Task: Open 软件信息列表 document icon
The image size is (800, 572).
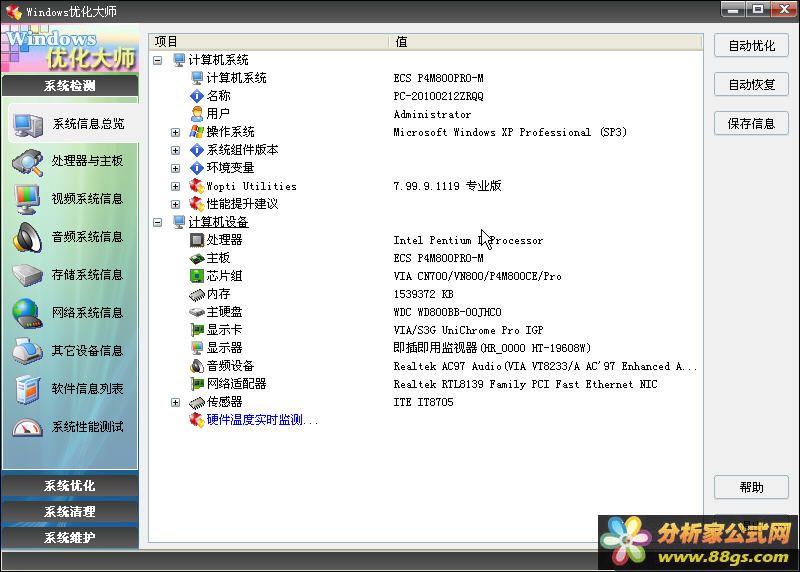Action: point(28,389)
